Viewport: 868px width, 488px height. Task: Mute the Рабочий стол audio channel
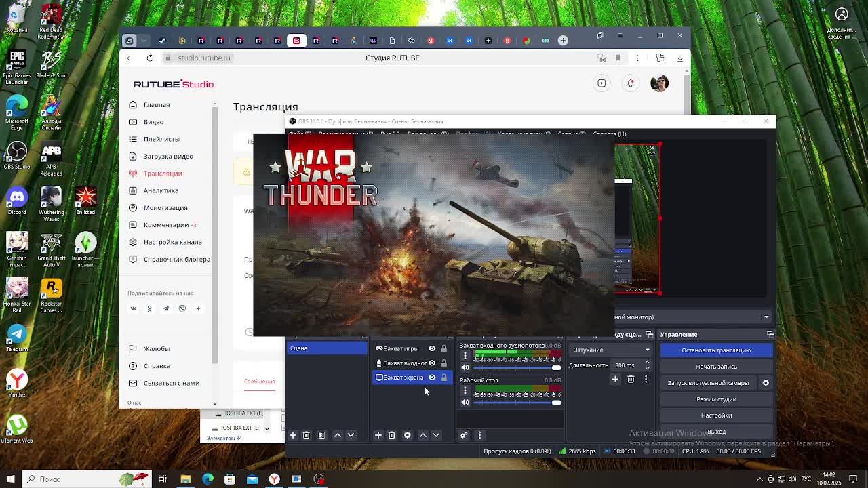coord(465,403)
